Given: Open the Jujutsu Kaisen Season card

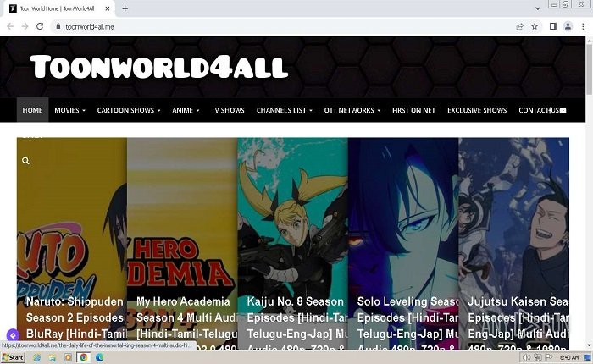Looking at the screenshot, I should point(513,244).
